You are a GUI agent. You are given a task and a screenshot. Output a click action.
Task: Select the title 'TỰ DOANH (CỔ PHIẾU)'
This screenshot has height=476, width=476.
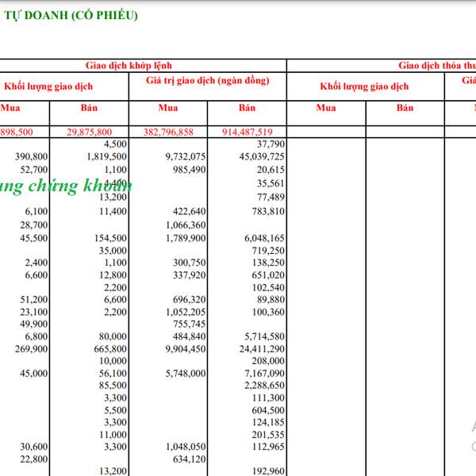(71, 16)
